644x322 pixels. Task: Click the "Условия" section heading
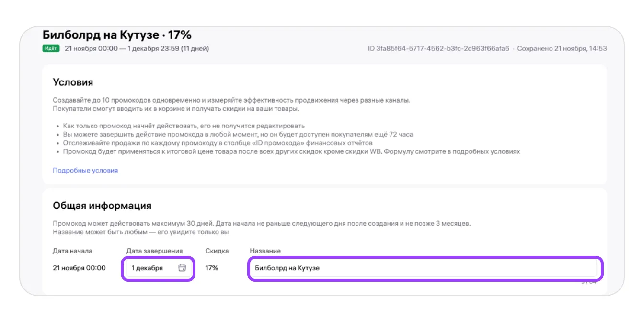(73, 82)
